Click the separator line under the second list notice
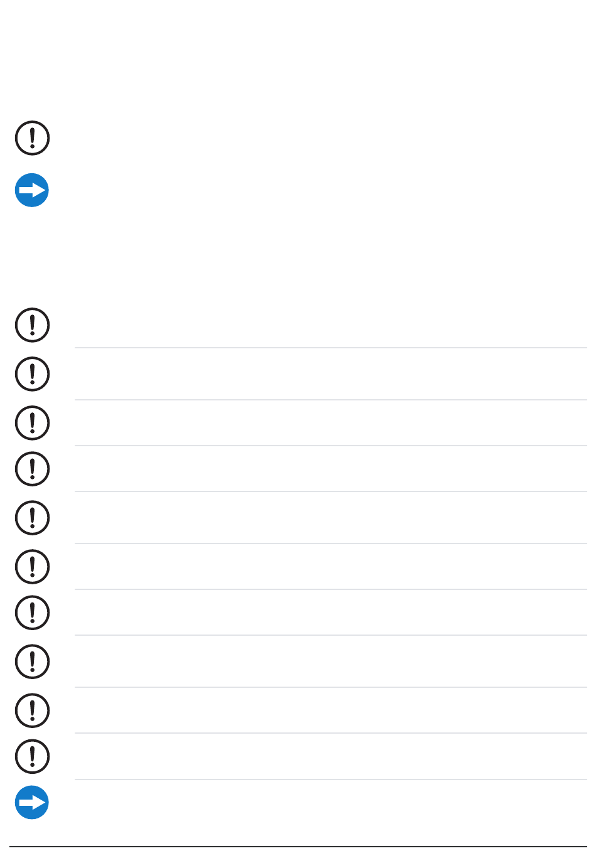596x868 pixels. click(x=331, y=400)
